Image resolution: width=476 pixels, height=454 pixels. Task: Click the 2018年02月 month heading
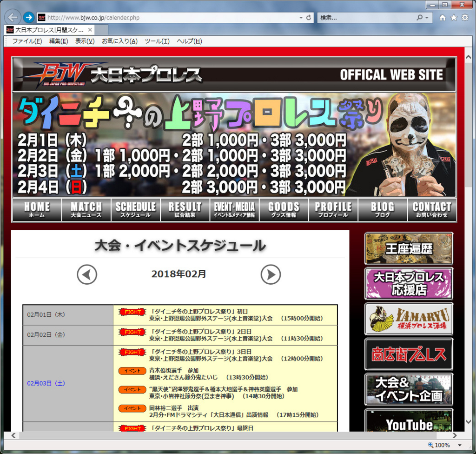(x=178, y=274)
